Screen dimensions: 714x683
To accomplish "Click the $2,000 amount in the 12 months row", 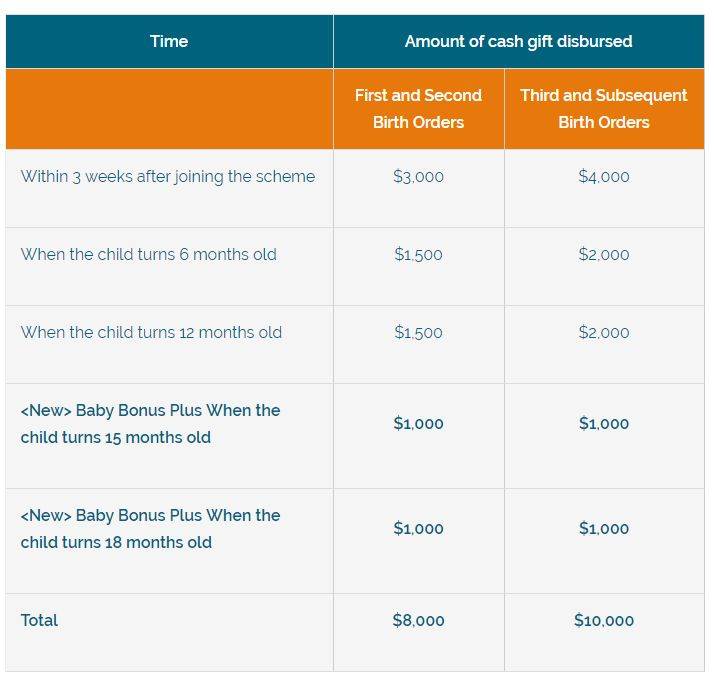I will coord(604,332).
